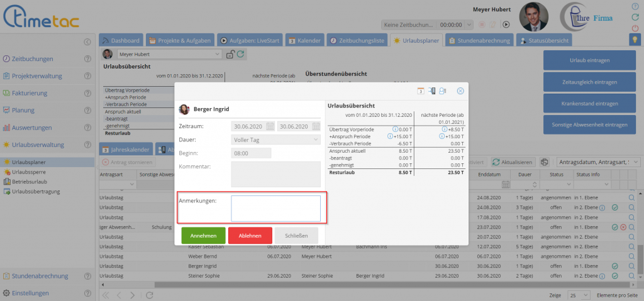Log out using the red power icon
Image resolution: width=644 pixels, height=301 pixels.
[635, 28]
